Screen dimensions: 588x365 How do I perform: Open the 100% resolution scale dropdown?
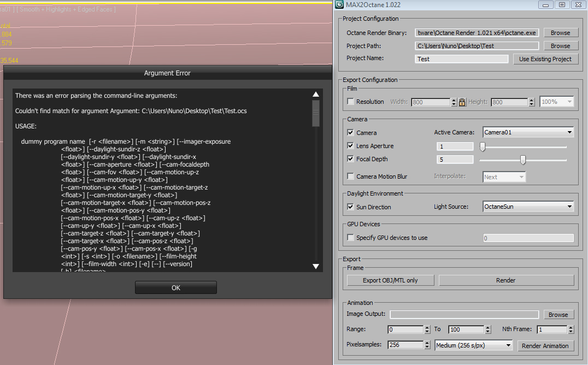557,102
